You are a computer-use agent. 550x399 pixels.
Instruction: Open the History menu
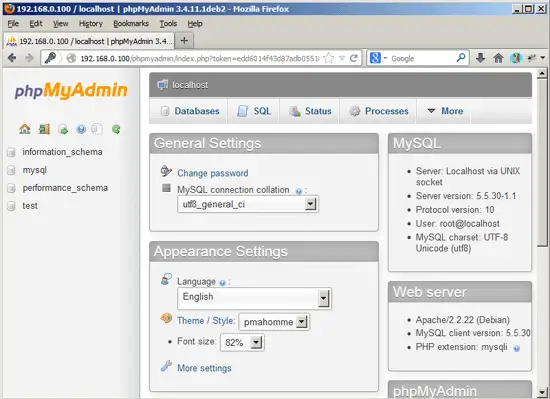coord(90,23)
